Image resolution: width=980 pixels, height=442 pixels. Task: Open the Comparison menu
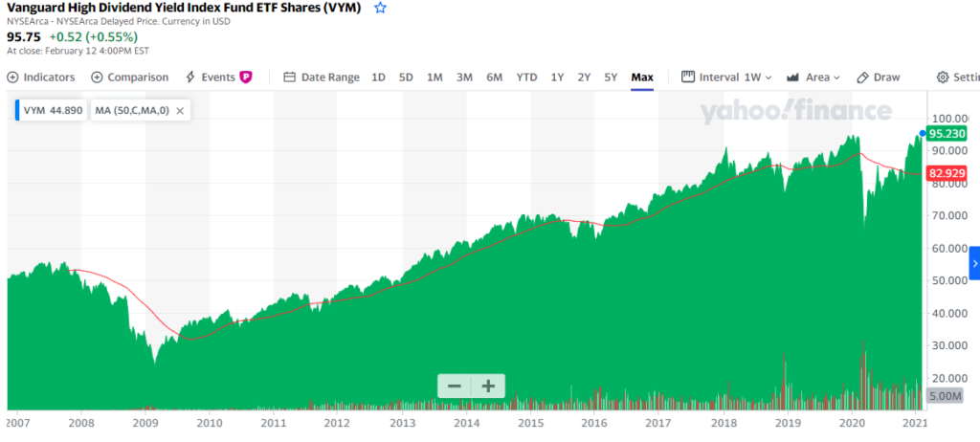pos(130,77)
